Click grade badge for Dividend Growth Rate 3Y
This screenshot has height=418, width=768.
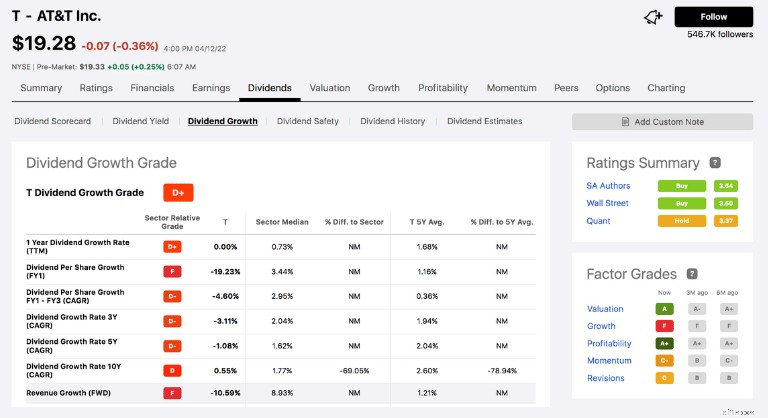172,321
